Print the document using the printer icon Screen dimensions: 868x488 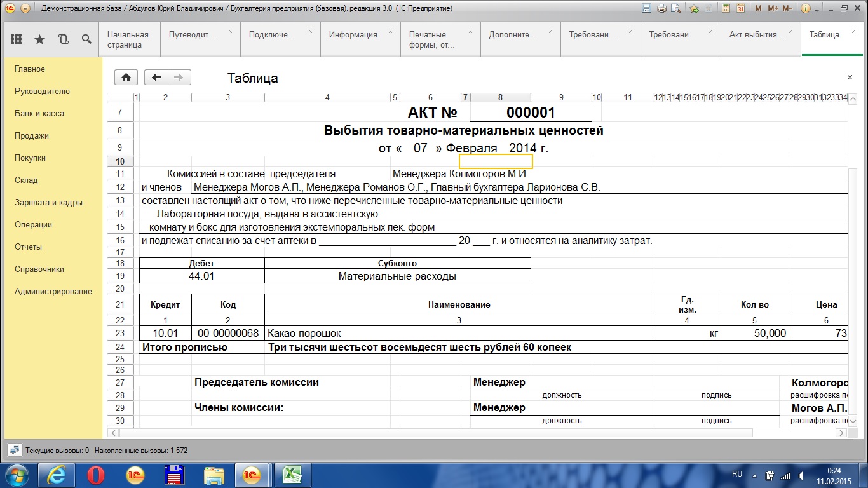tap(661, 9)
